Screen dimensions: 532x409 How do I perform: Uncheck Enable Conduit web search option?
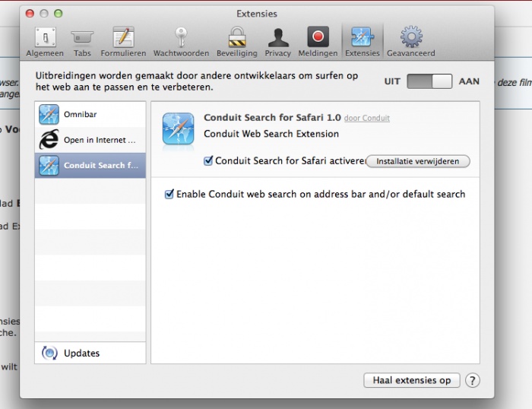[169, 194]
